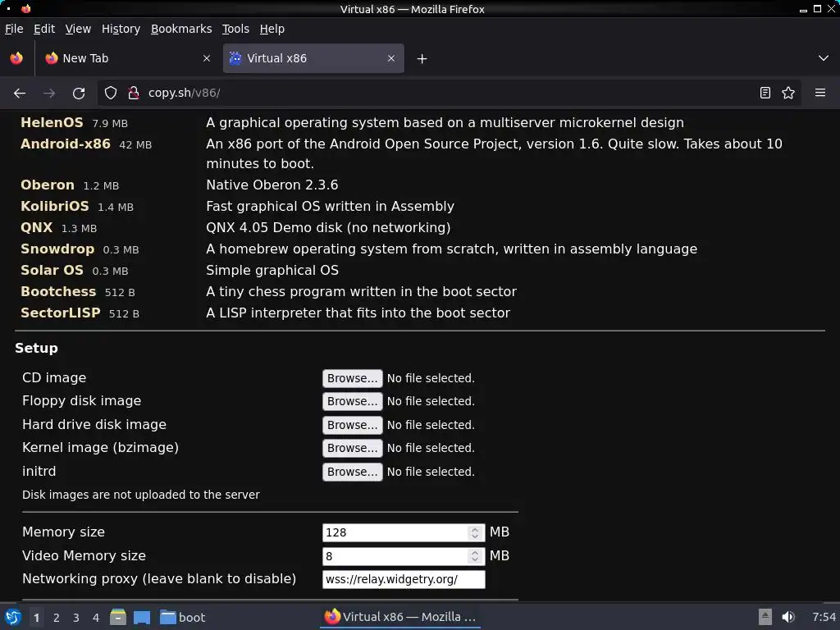The image size is (840, 630).
Task: Open the History menu
Action: pyautogui.click(x=121, y=29)
